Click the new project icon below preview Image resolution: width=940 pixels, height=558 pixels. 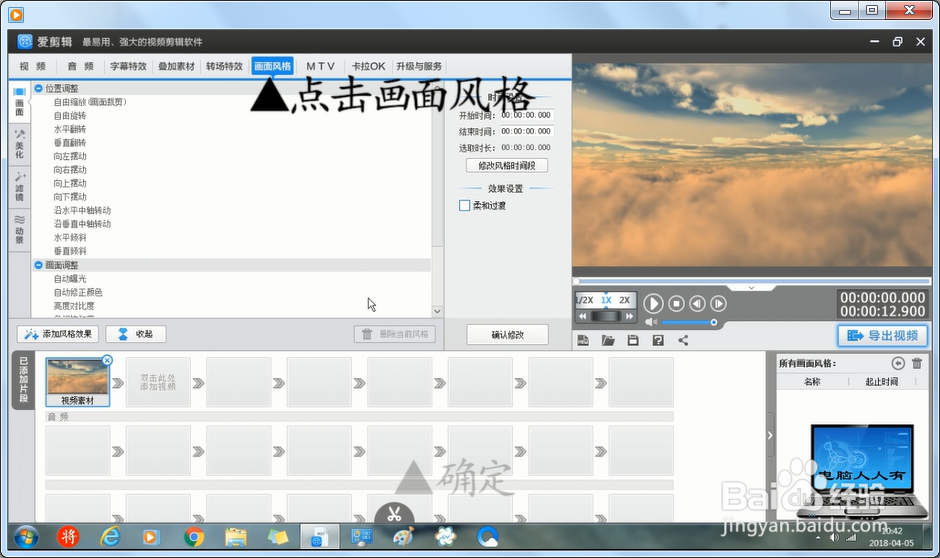(x=583, y=340)
